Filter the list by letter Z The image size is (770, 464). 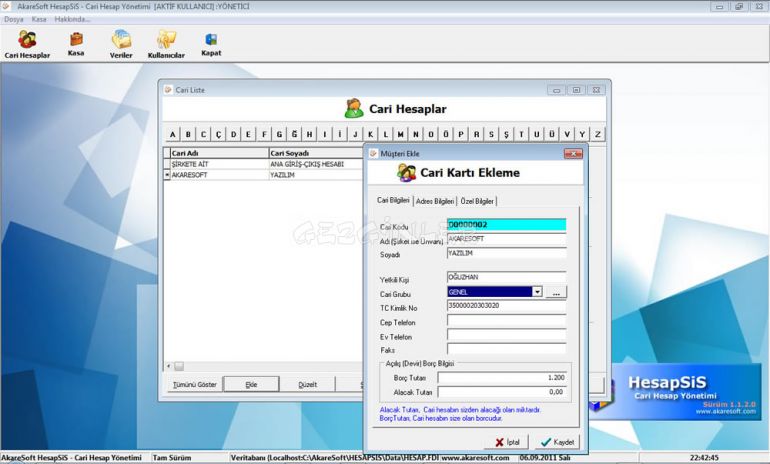598,134
